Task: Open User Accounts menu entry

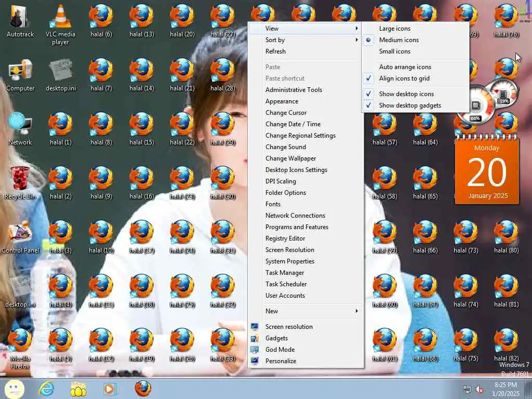Action: point(305,296)
